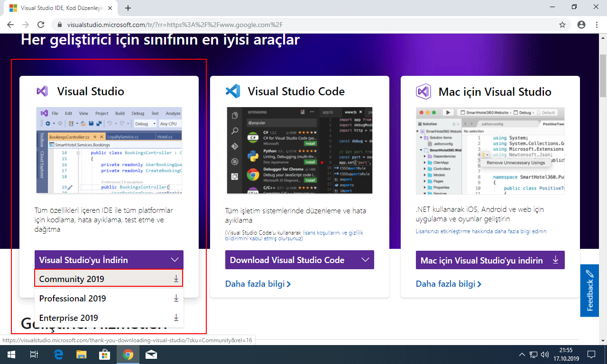The width and height of the screenshot is (607, 364).
Task: Click the purple Visual Studio logo icon
Action: (42, 91)
